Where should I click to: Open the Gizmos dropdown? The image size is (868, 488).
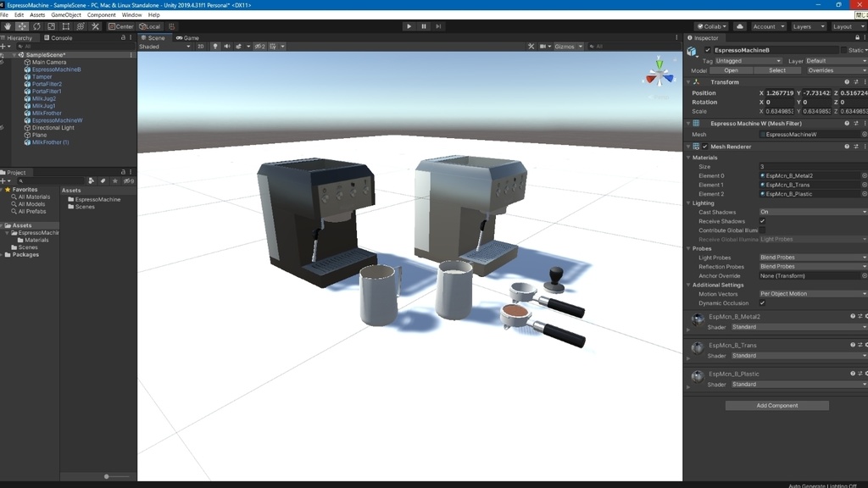pos(568,47)
